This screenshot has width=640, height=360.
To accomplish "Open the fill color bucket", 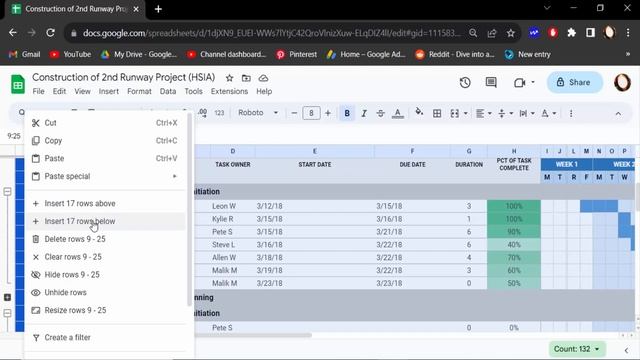I will 419,112.
